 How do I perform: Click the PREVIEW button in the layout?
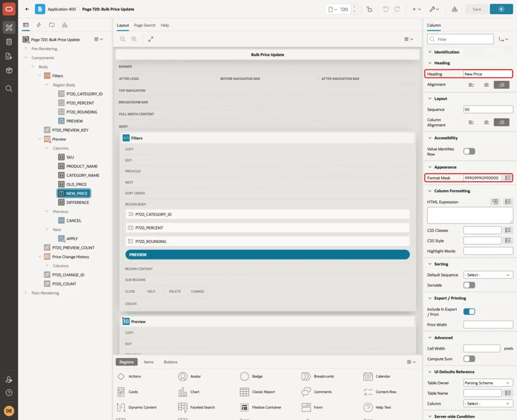coord(268,254)
